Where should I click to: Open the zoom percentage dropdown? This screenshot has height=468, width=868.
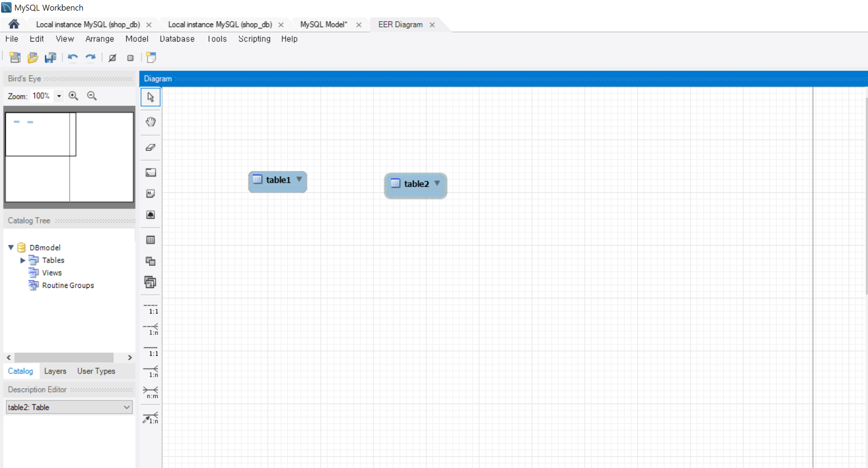[59, 96]
